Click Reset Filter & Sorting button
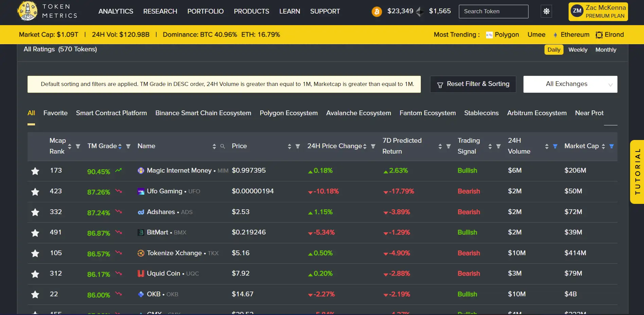 click(x=473, y=84)
